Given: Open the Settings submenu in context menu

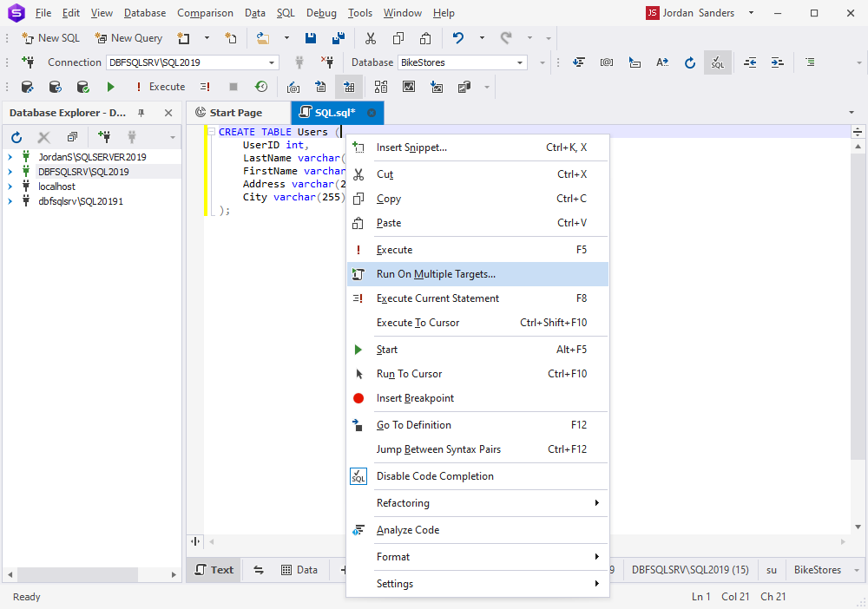Looking at the screenshot, I should pyautogui.click(x=477, y=584).
